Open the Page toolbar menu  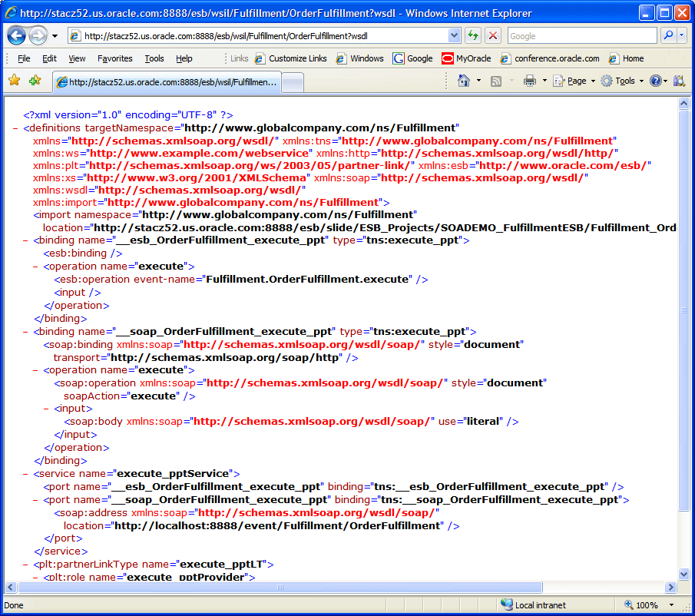click(x=574, y=81)
